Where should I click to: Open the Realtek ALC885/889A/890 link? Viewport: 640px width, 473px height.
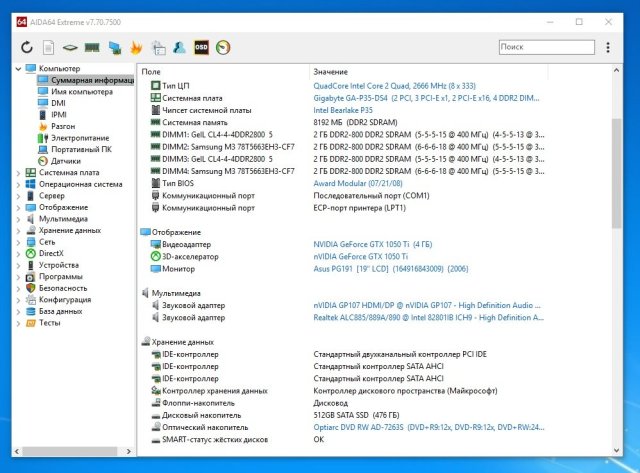point(429,318)
